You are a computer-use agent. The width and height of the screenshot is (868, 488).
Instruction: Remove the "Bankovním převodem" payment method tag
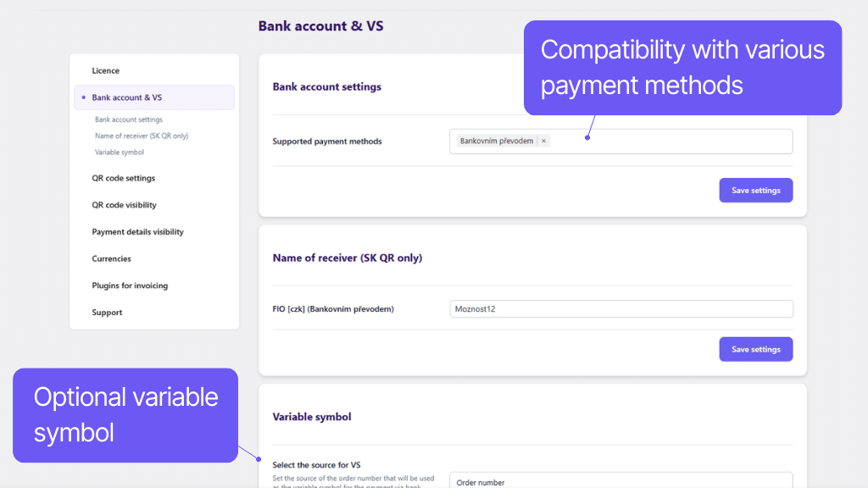[x=543, y=141]
